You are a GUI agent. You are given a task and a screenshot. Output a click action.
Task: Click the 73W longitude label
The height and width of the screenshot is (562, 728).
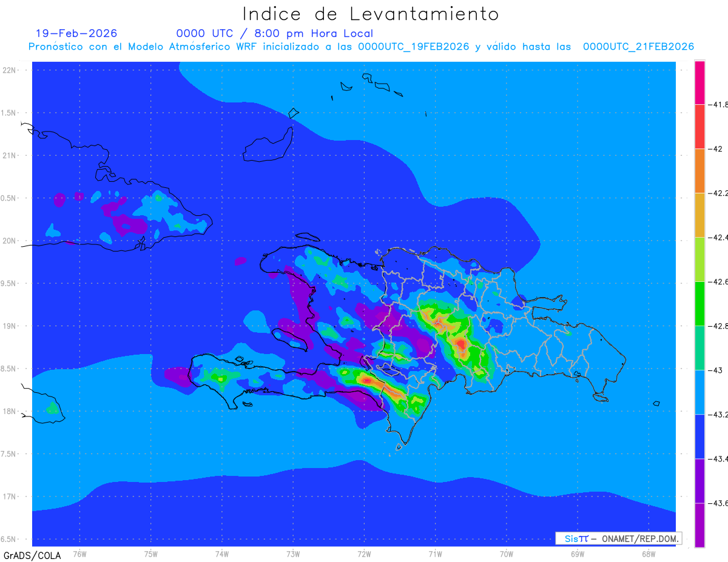293,554
